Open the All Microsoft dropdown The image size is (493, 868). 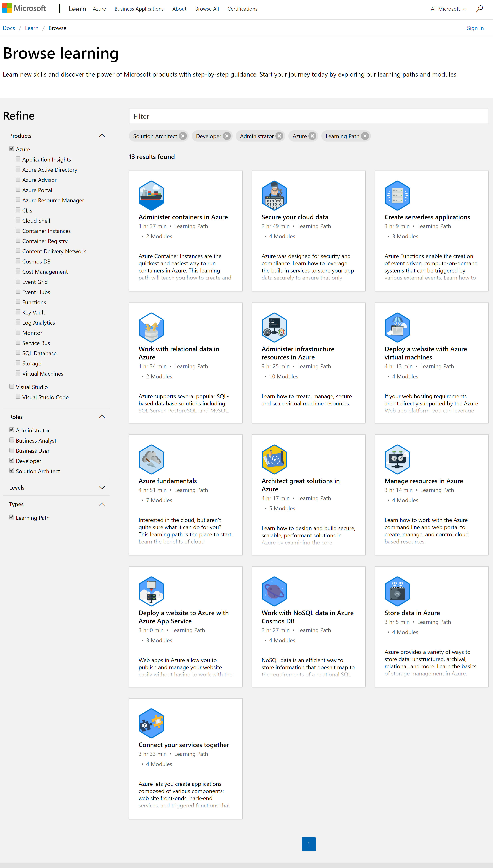coord(448,9)
